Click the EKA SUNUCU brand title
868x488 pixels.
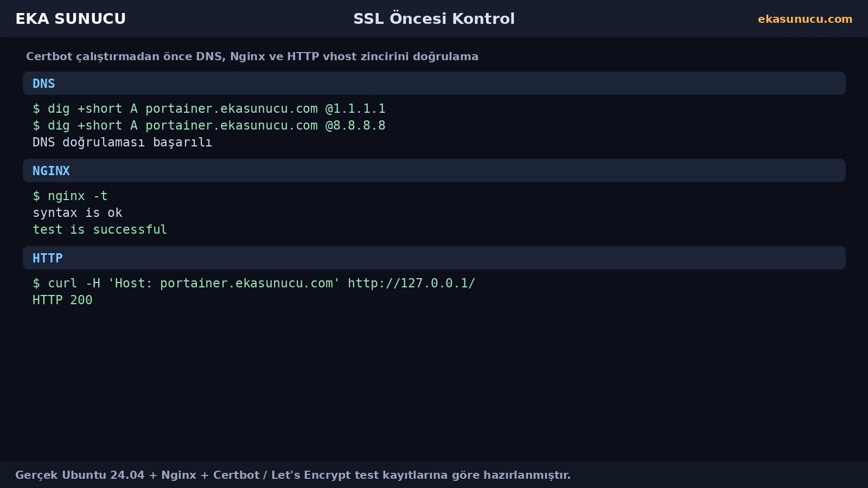click(x=71, y=18)
